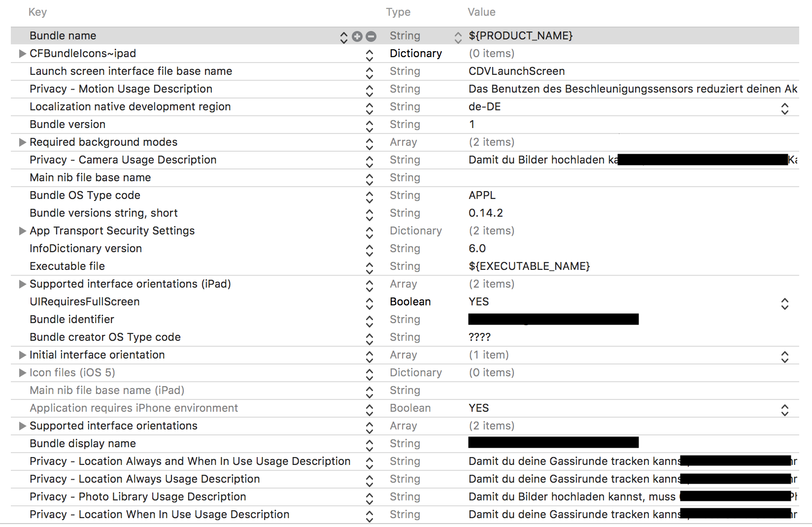Open YES value popup for UIRequiresFullScreen

[x=785, y=303]
